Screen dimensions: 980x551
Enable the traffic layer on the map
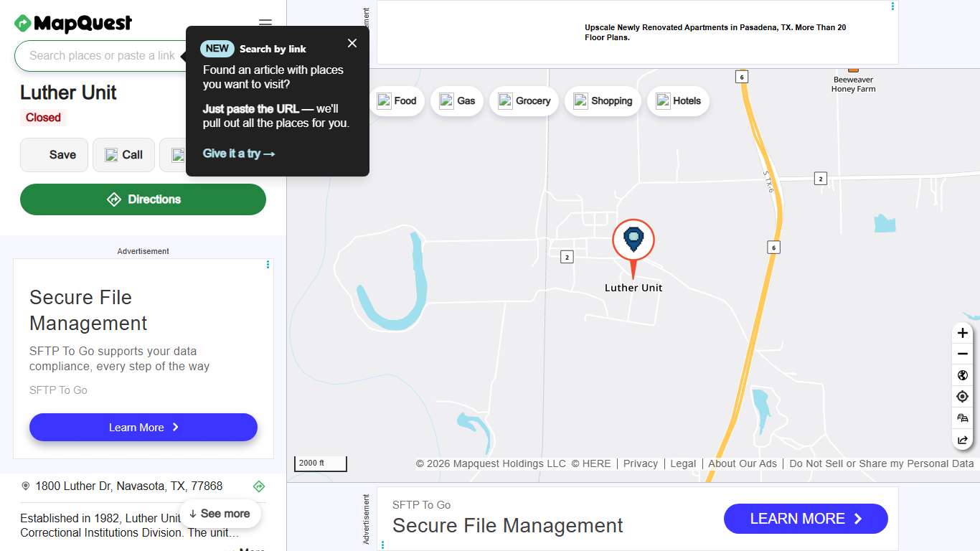click(x=962, y=418)
